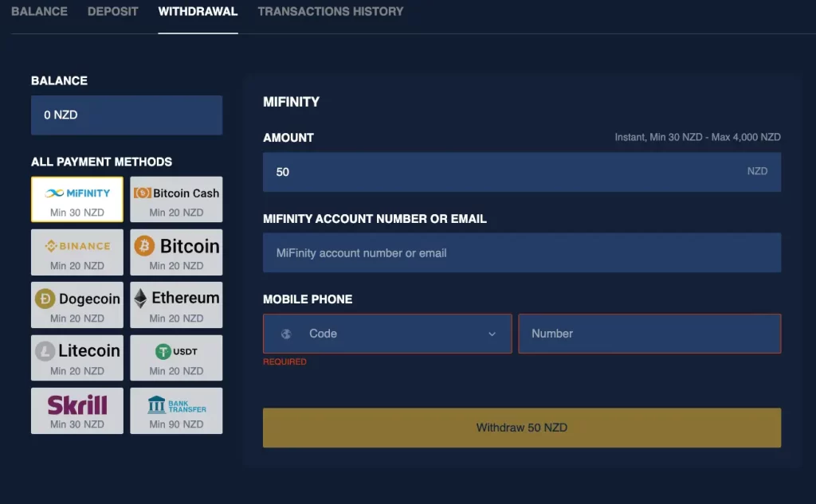Click the 0 NZD balance box
This screenshot has height=504, width=816.
tap(127, 115)
